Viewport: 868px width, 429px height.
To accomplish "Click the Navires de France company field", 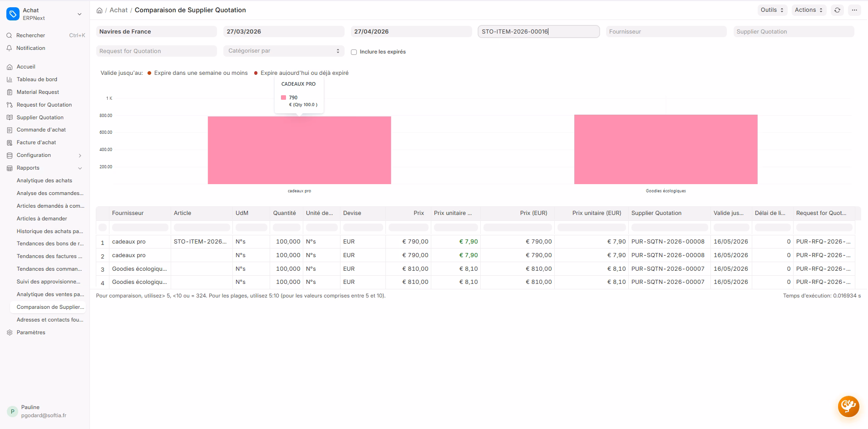I will coord(156,32).
